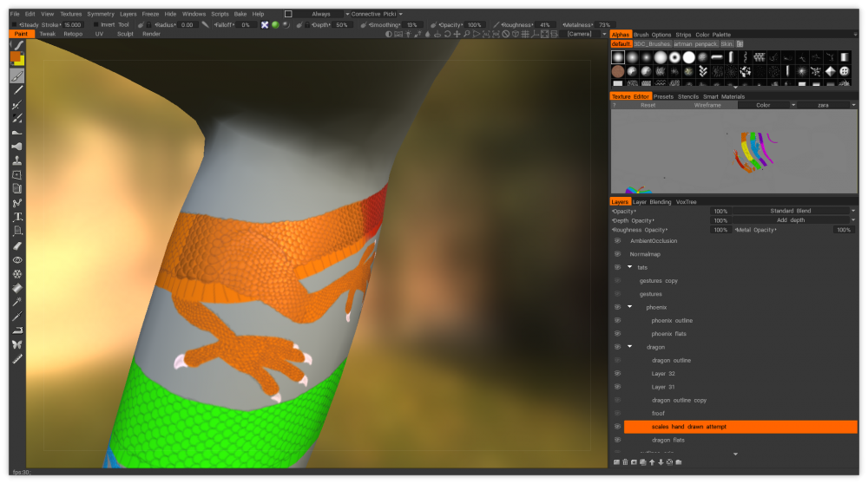Click the Wireframe button in Texture Editor

(707, 105)
